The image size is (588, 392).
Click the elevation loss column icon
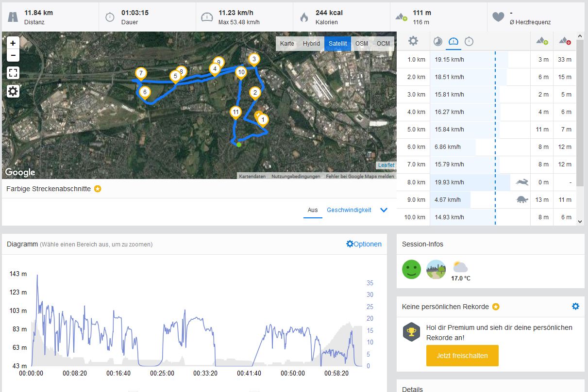coord(565,41)
